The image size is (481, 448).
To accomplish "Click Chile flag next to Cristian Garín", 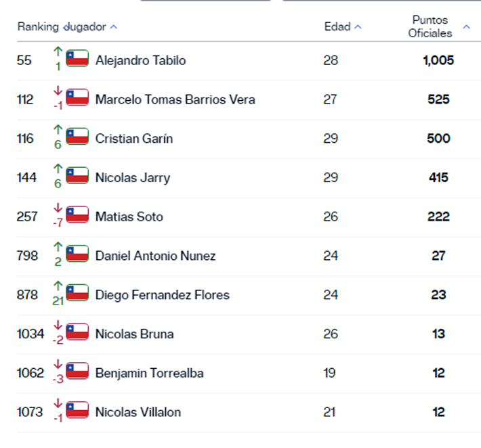I will [x=77, y=137].
